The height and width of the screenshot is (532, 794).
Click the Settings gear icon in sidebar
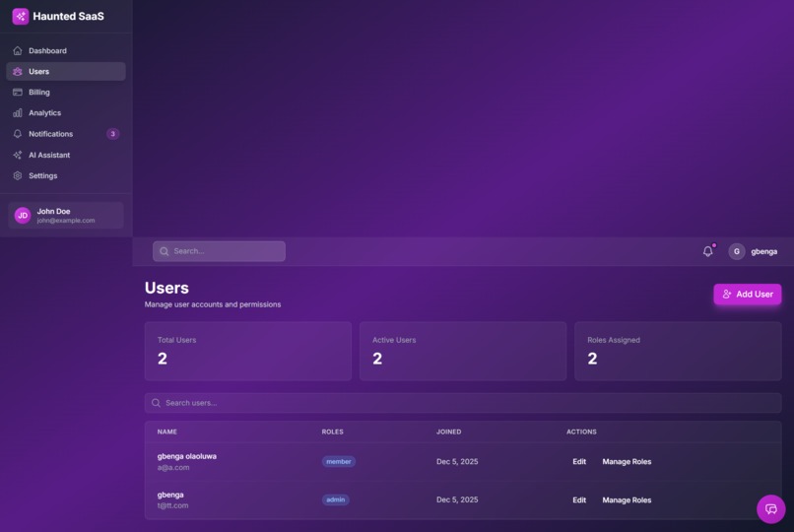pyautogui.click(x=18, y=175)
